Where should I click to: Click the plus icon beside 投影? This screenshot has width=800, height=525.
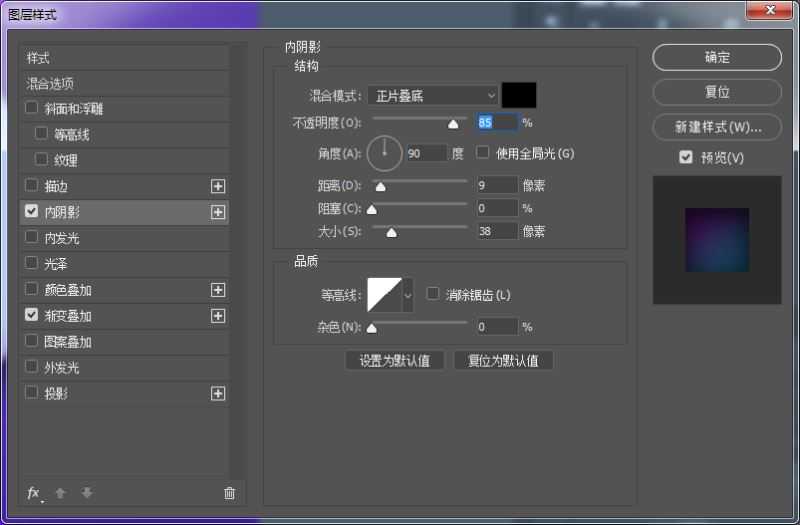pyautogui.click(x=217, y=394)
